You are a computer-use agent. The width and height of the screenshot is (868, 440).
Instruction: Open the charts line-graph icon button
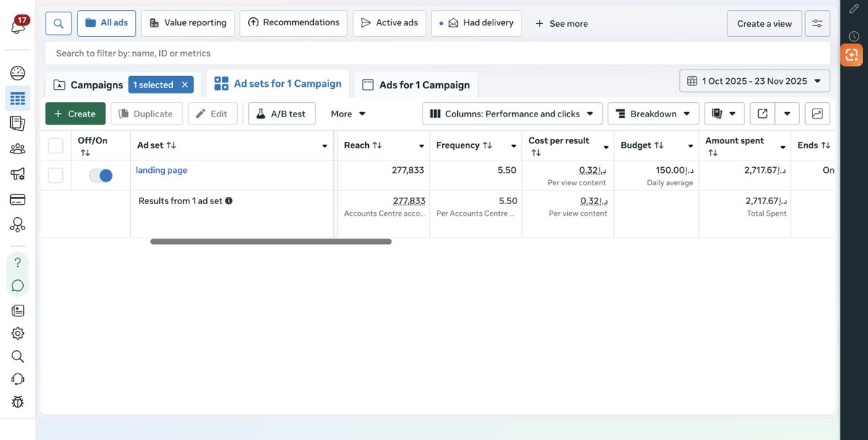pos(817,114)
